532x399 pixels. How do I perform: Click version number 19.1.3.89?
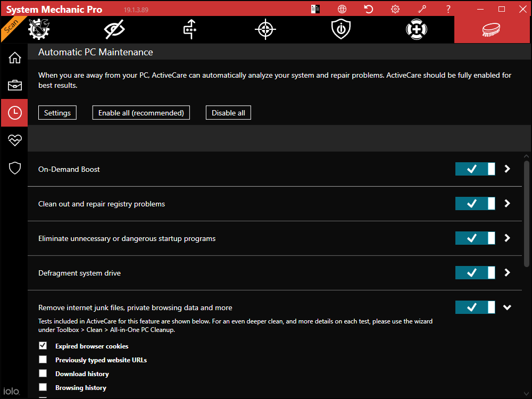click(x=136, y=10)
